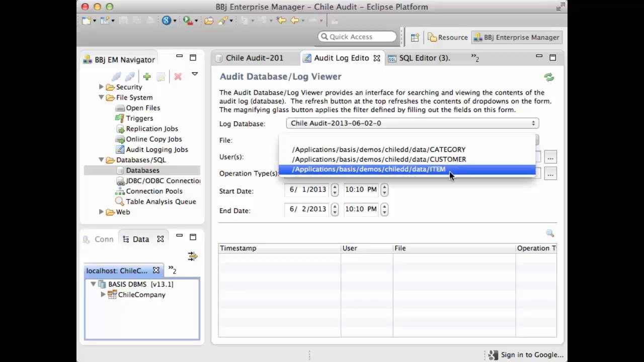
Task: Click the Quick Access search field
Action: pos(358,37)
